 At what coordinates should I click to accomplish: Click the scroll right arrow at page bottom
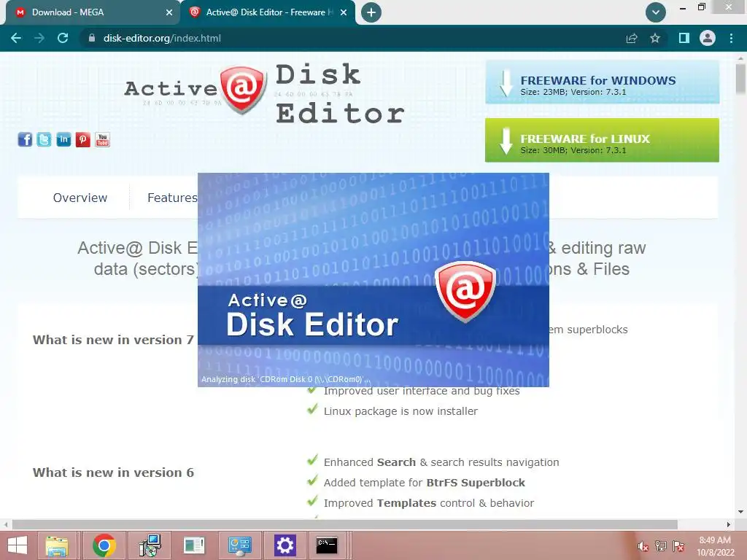[x=729, y=524]
